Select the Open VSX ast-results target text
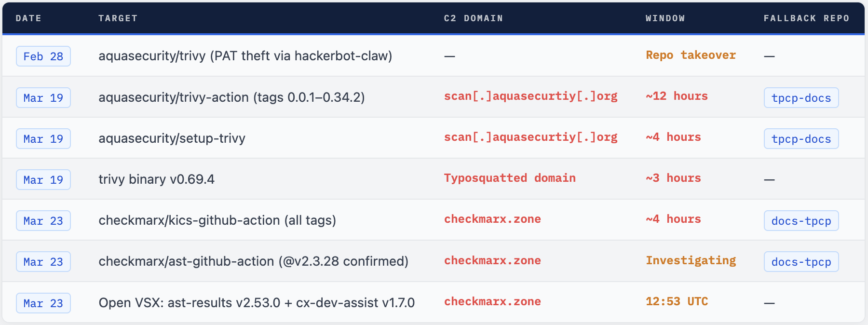Viewport: 868px width, 325px height. click(x=257, y=303)
